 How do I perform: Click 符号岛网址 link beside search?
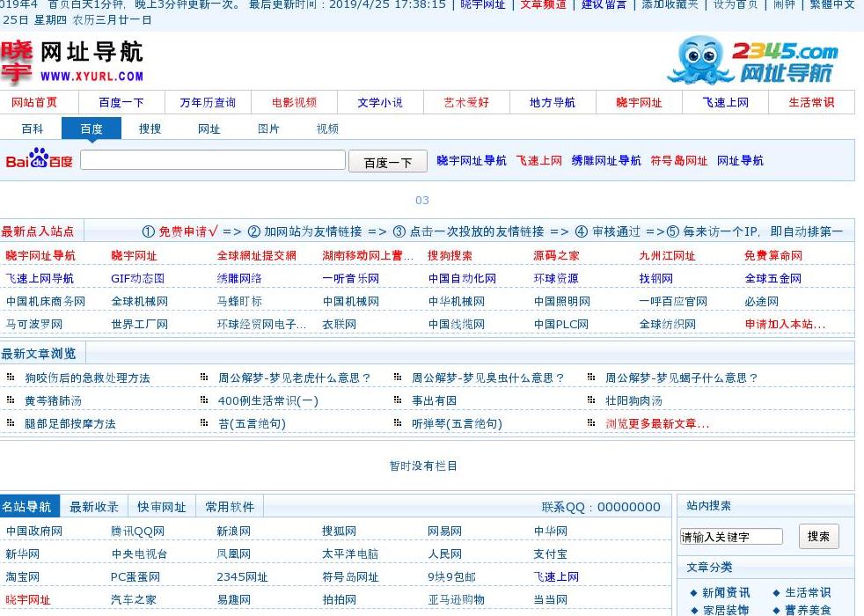tap(679, 160)
